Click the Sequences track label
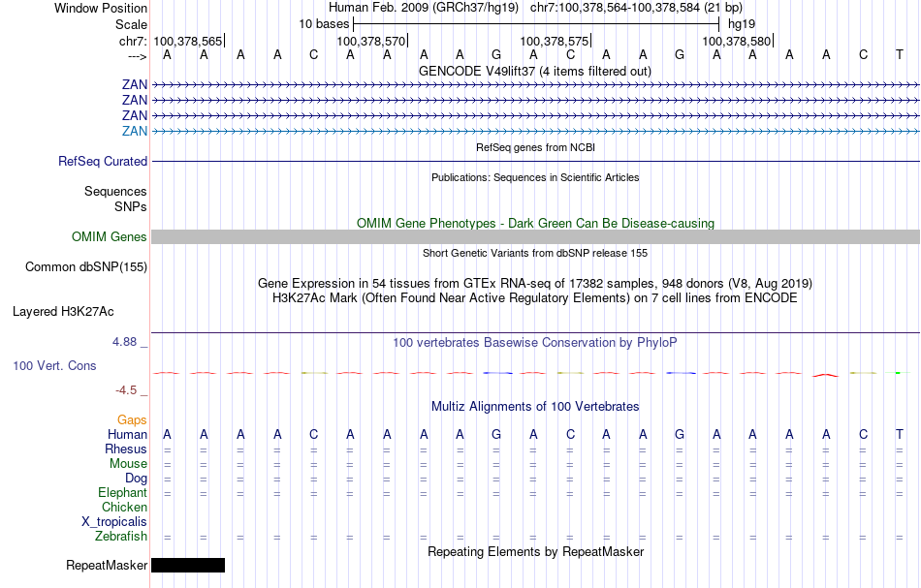Screen dimensions: 921x588 click(x=115, y=191)
